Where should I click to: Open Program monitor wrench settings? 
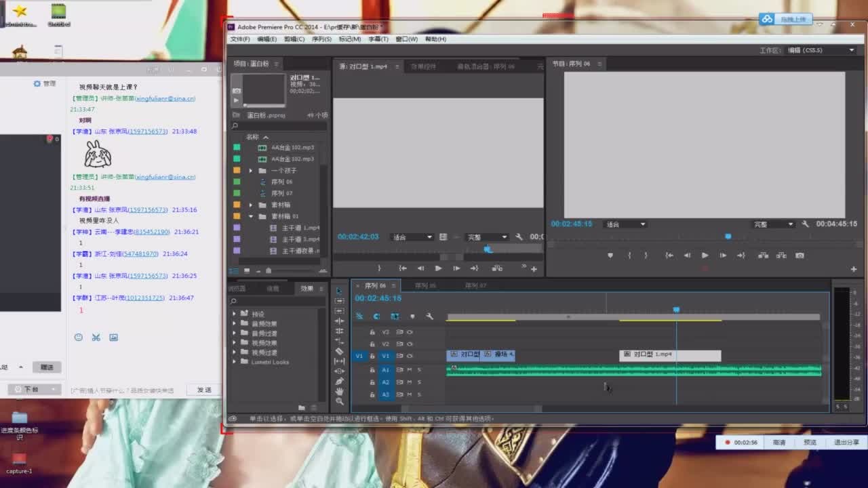(805, 224)
